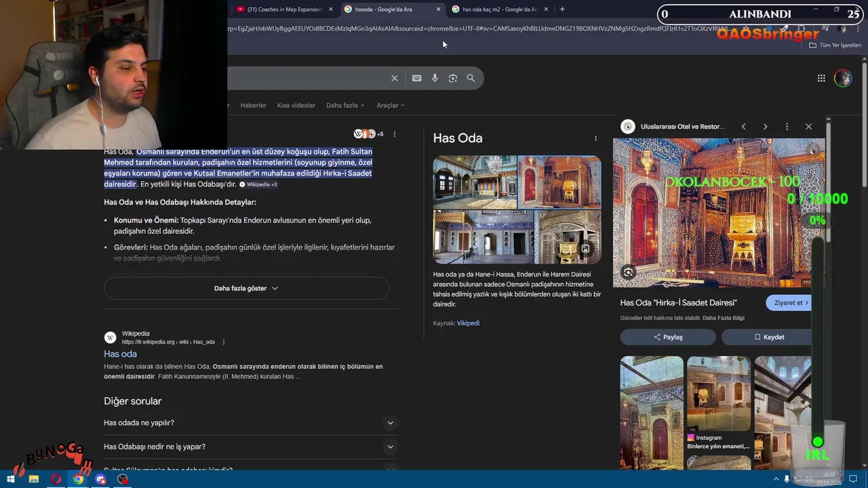Open the Google account avatar
This screenshot has height=488, width=868.
coord(843,78)
